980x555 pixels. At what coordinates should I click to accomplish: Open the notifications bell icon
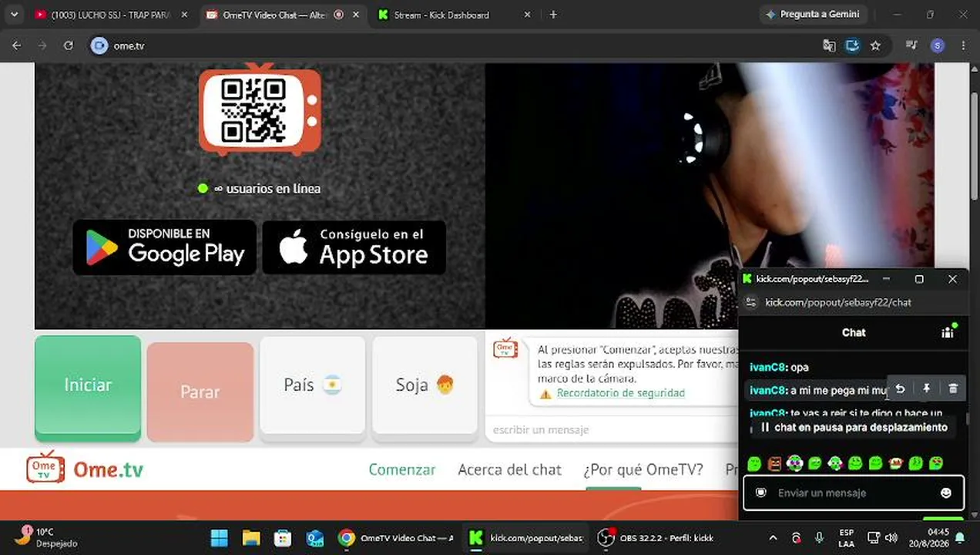point(961,538)
